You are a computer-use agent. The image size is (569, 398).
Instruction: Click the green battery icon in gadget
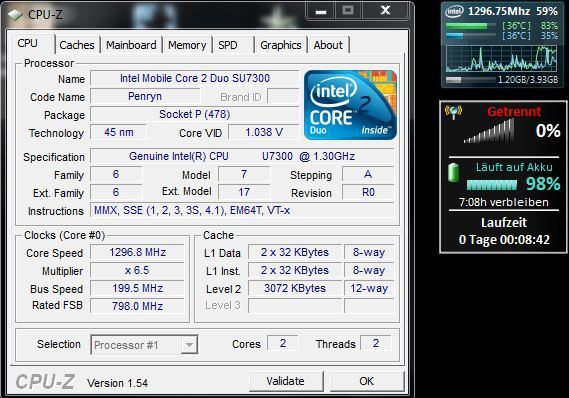[x=453, y=172]
